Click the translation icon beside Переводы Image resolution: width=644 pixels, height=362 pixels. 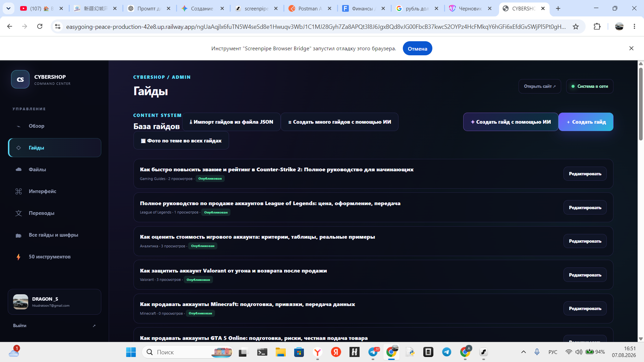coord(18,213)
